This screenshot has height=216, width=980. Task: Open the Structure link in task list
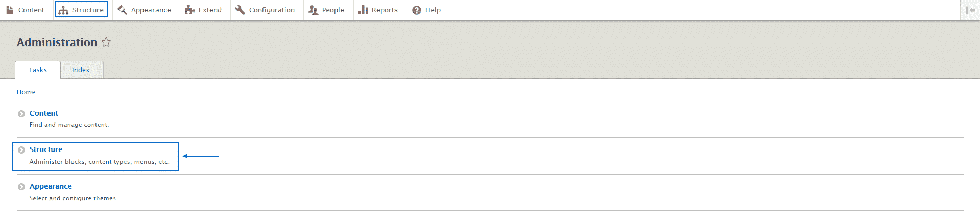click(x=46, y=149)
